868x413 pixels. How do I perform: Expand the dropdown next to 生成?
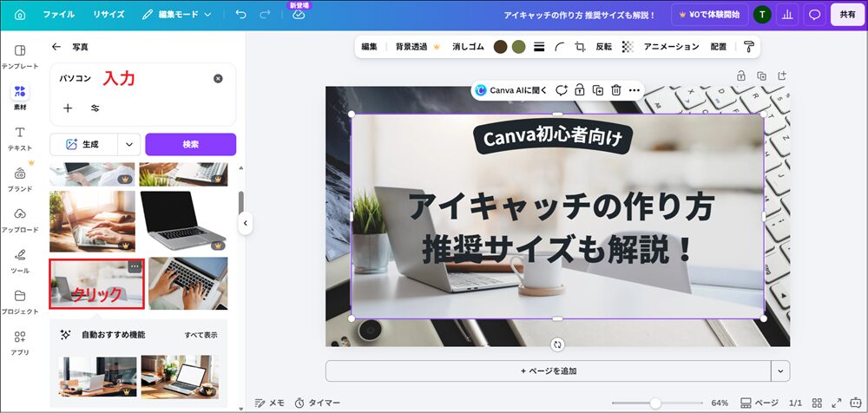click(129, 145)
